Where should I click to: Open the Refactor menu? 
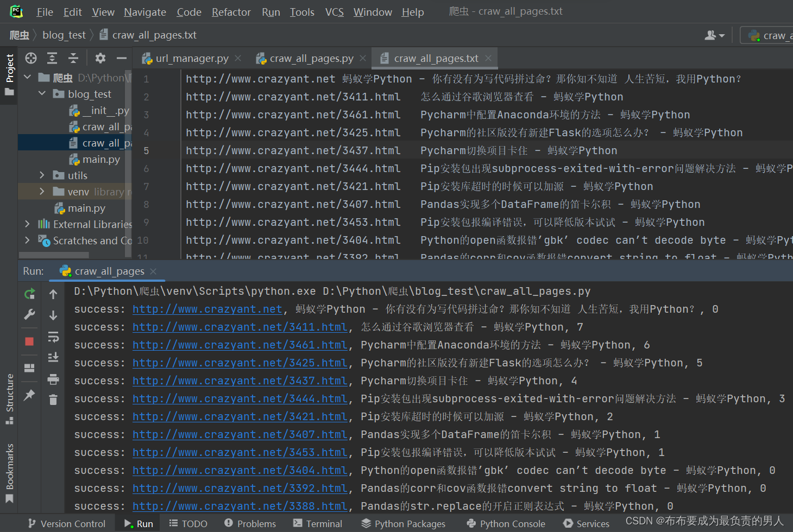pos(231,12)
